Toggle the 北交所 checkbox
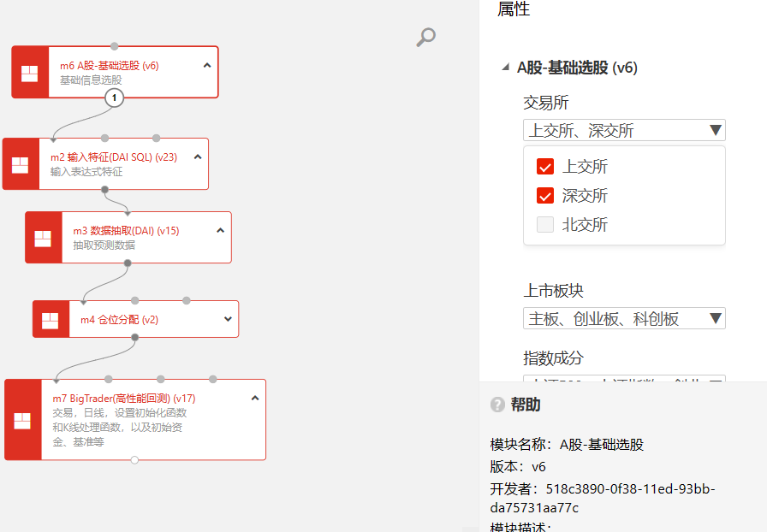 pos(545,225)
